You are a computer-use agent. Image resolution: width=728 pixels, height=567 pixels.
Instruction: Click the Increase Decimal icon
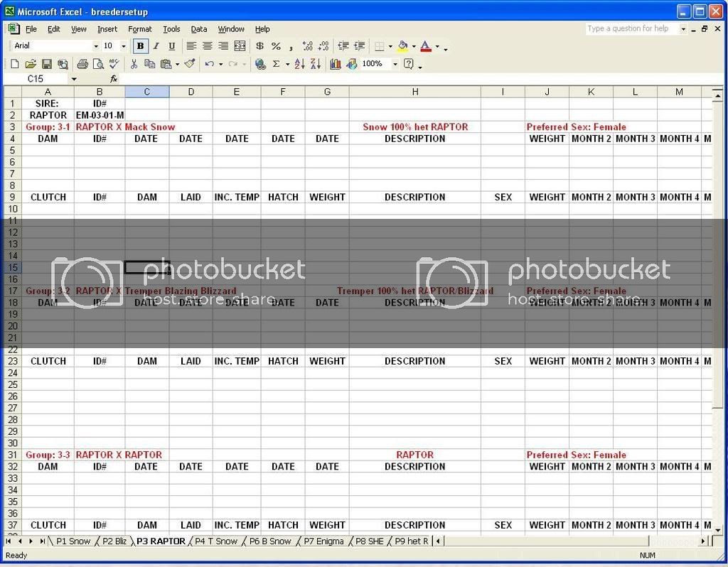309,45
